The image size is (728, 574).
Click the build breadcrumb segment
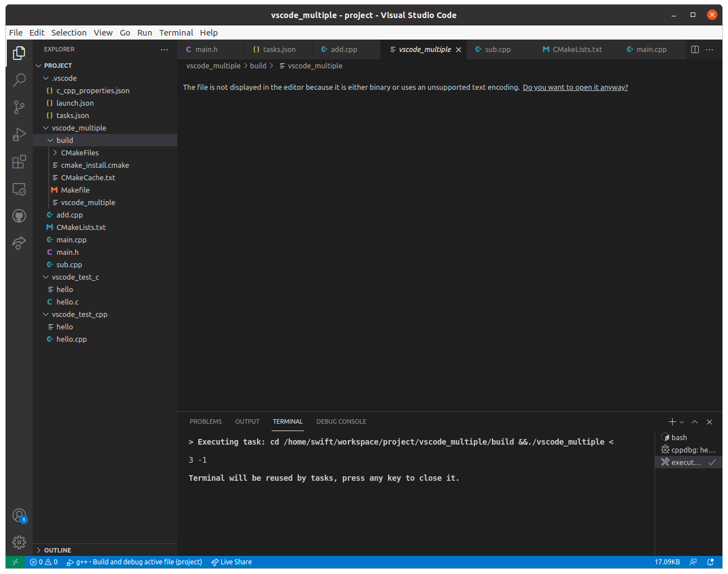258,66
